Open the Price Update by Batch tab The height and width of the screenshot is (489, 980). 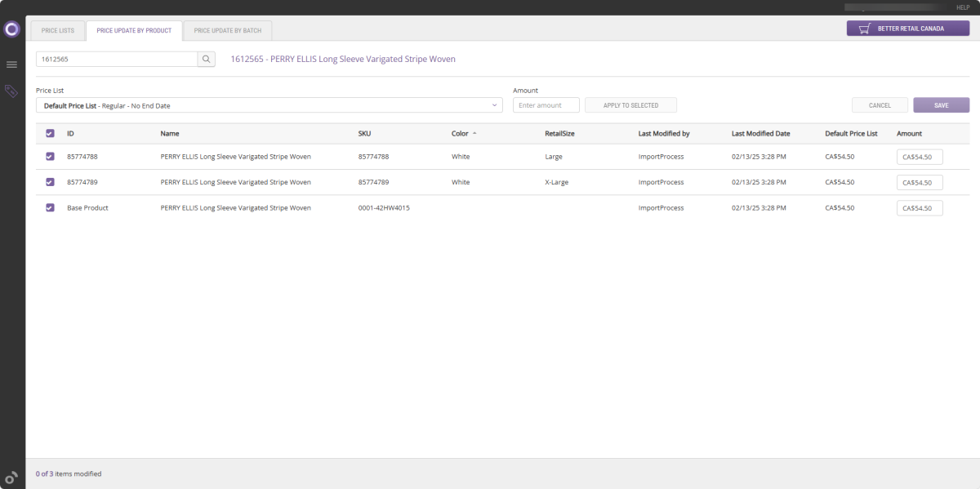click(x=227, y=30)
